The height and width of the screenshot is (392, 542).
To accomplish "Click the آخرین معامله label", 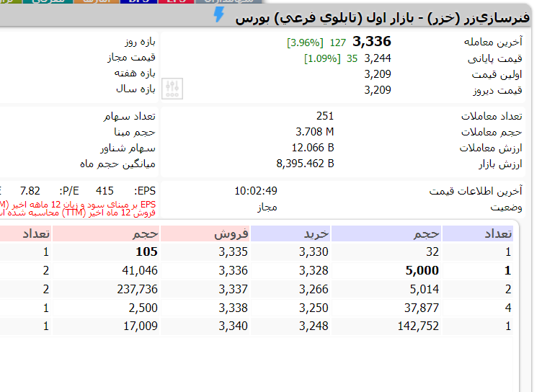I will coord(493,42).
